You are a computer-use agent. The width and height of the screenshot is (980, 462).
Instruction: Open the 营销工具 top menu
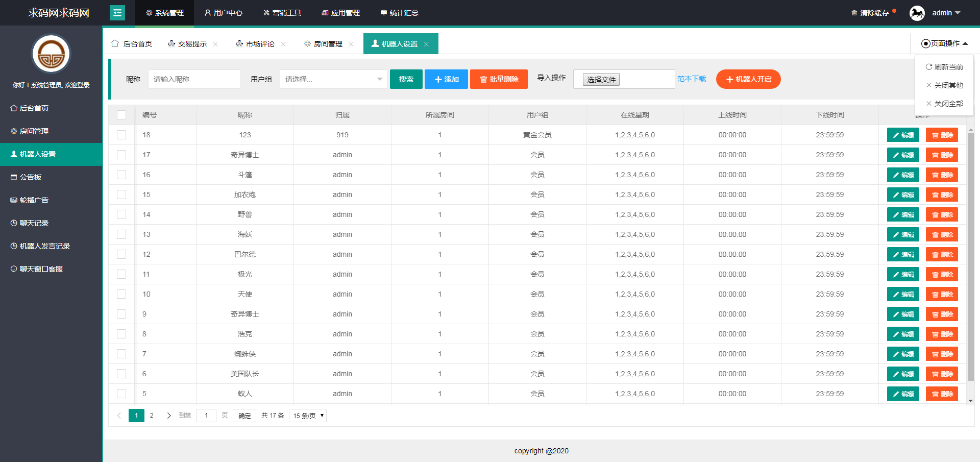click(282, 13)
